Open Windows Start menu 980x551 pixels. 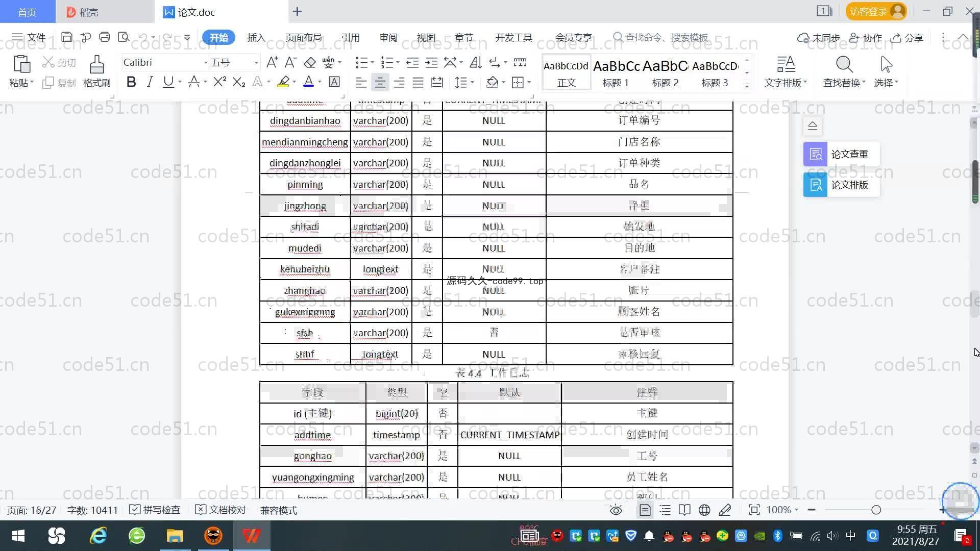click(18, 536)
